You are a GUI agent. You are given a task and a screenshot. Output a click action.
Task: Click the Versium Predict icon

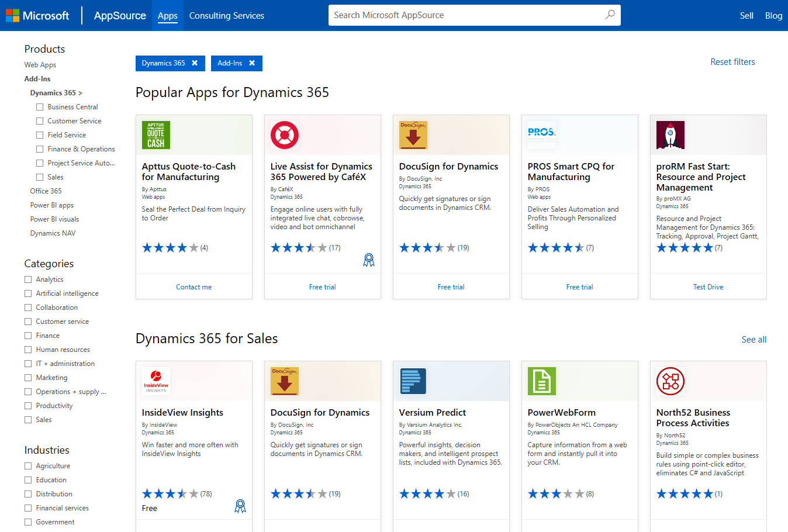pyautogui.click(x=413, y=381)
